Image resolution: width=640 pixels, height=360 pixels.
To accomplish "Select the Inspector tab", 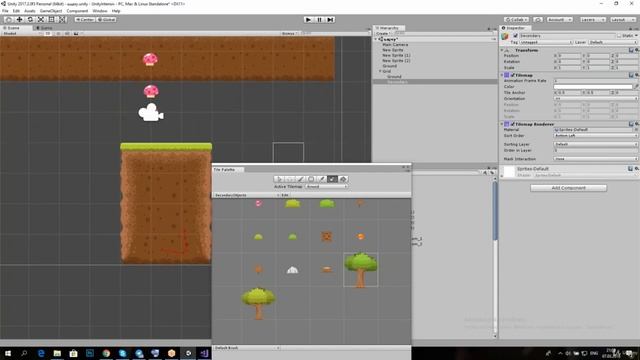I will [x=516, y=28].
